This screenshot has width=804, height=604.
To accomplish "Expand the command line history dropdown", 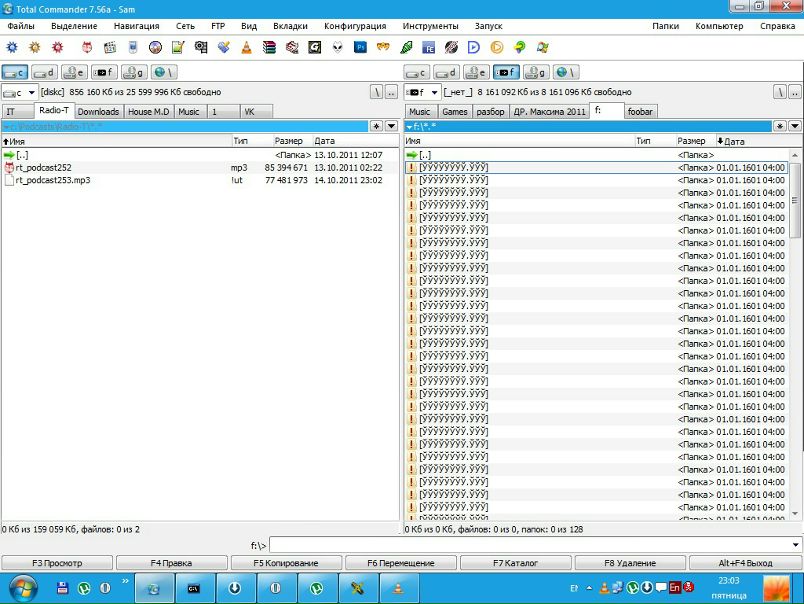I will pyautogui.click(x=796, y=545).
